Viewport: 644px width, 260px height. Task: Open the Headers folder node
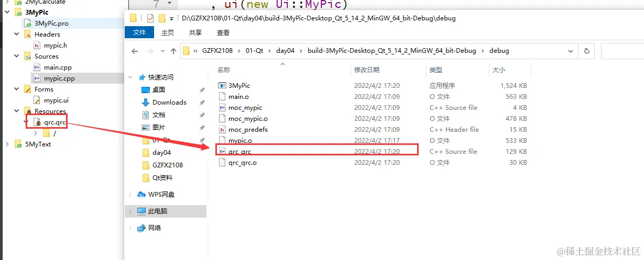(47, 35)
